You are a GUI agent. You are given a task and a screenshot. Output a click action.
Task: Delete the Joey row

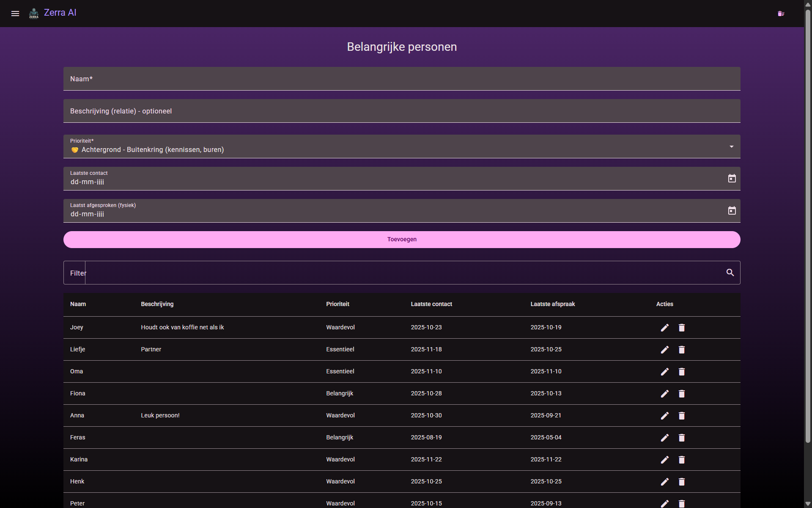[x=682, y=328]
